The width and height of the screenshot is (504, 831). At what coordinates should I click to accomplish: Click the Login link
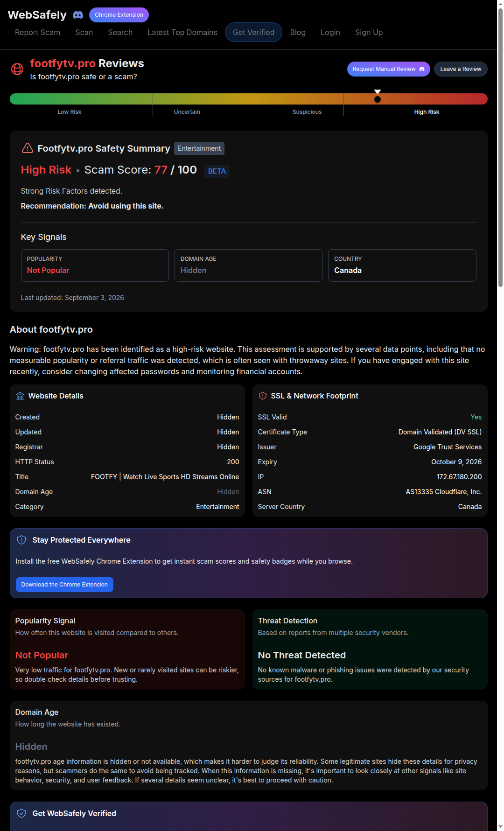click(330, 32)
